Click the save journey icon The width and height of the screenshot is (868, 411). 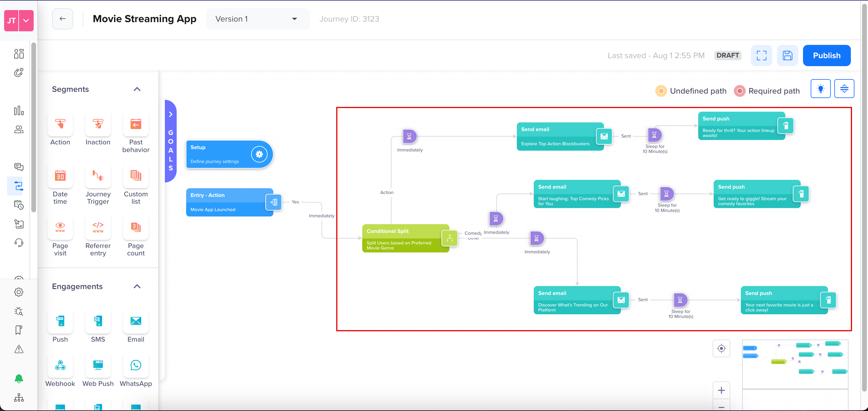coord(787,55)
